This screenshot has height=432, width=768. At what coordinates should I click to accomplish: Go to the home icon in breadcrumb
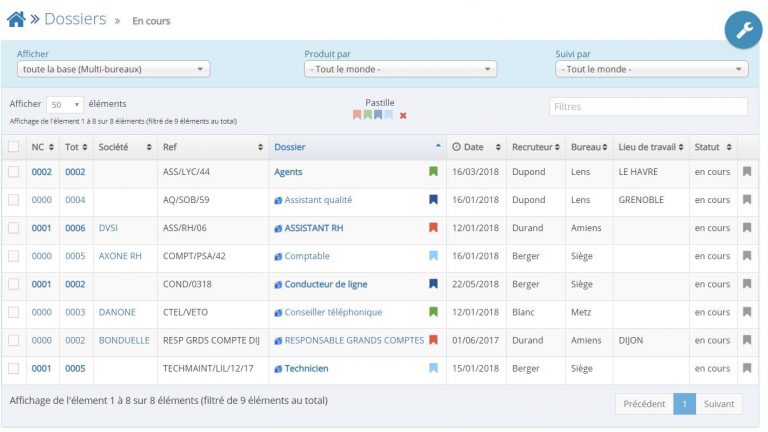point(16,20)
